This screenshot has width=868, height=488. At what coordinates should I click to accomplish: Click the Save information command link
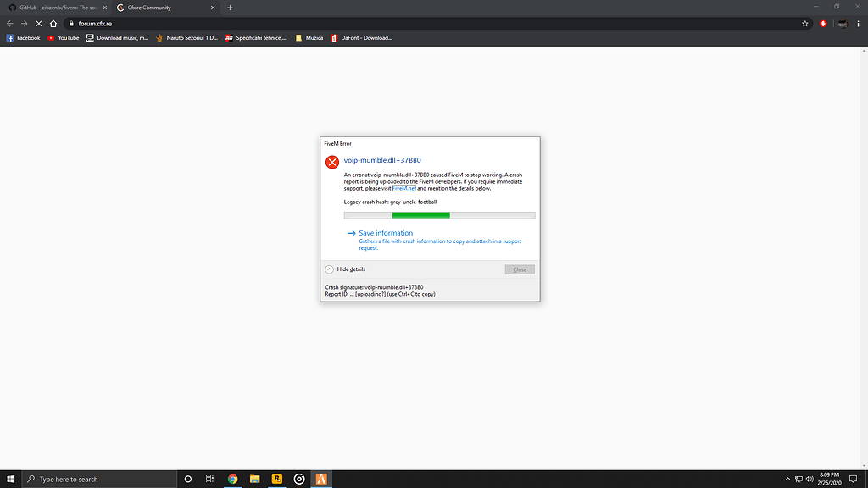(x=386, y=233)
